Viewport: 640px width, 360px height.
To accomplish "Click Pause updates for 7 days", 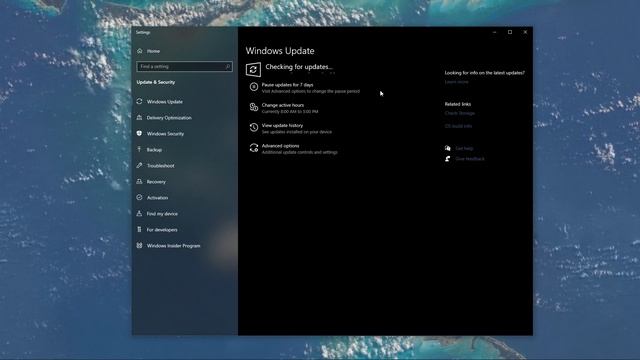I will pos(304,88).
